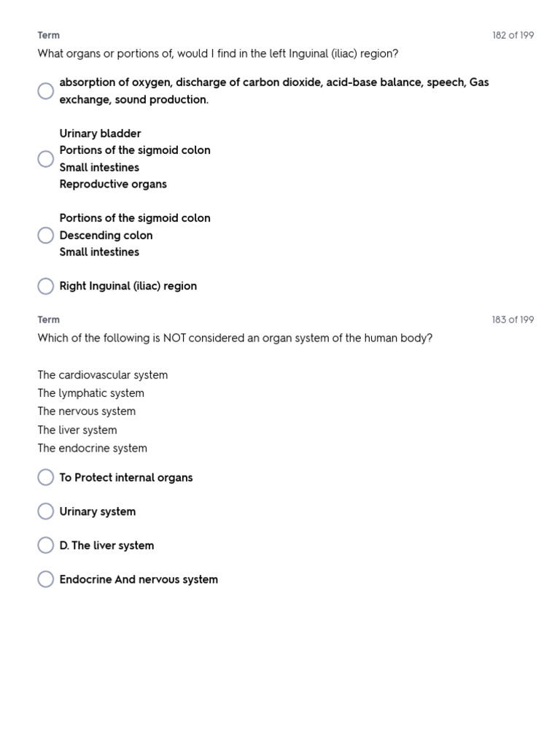Pick Endocrine And nervous system option
560x747 pixels.
coord(46,579)
